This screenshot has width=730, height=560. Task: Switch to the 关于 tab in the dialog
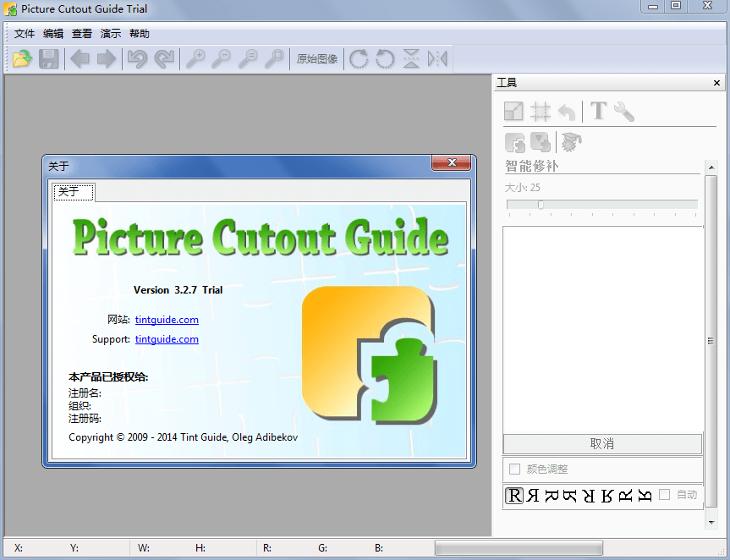click(73, 192)
